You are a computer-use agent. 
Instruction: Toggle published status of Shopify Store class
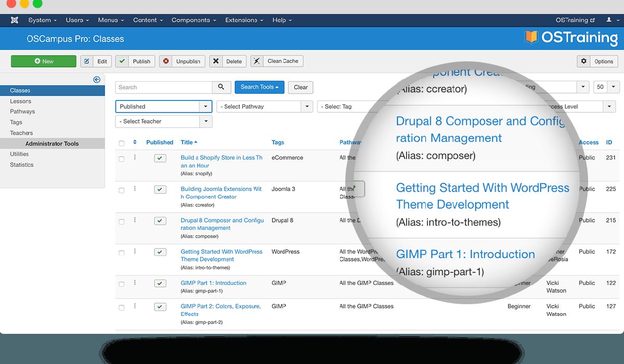[160, 158]
